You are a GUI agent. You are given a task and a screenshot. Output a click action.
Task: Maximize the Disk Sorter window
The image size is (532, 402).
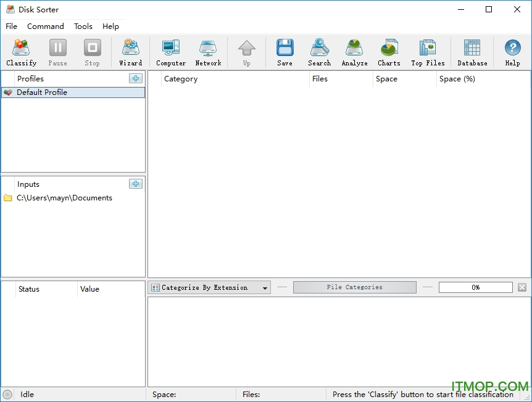tap(489, 9)
